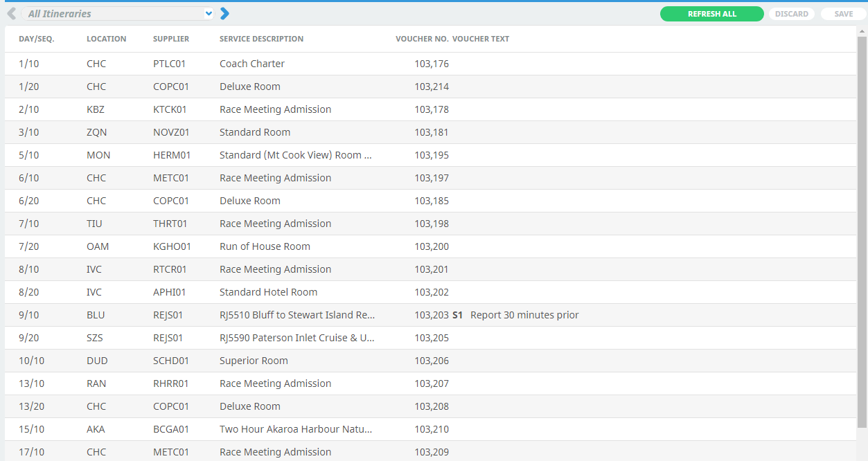Viewport: 868px width, 461px height.
Task: Click the vertical scrollbar on the right
Action: coord(862,228)
